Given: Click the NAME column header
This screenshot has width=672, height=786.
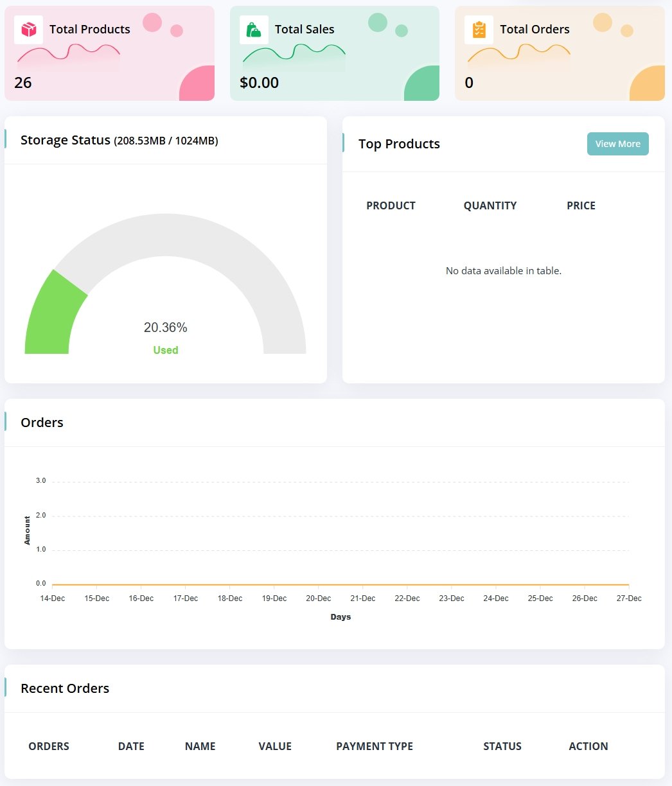Looking at the screenshot, I should pos(200,746).
